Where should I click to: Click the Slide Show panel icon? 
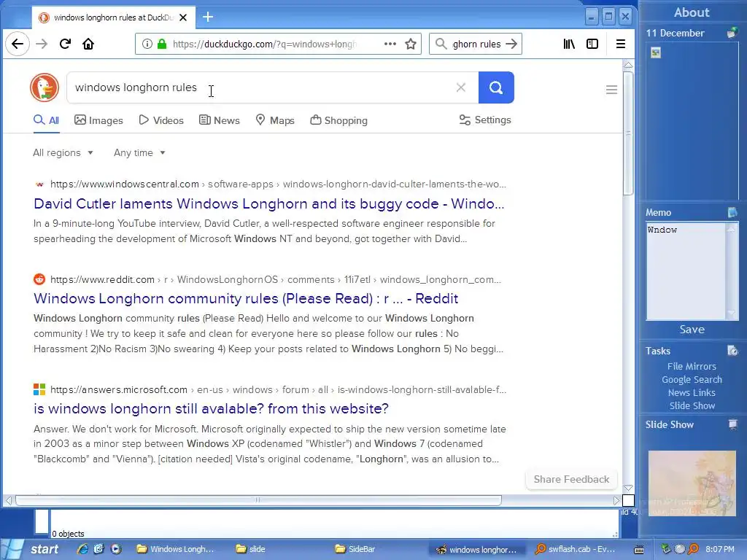[732, 424]
